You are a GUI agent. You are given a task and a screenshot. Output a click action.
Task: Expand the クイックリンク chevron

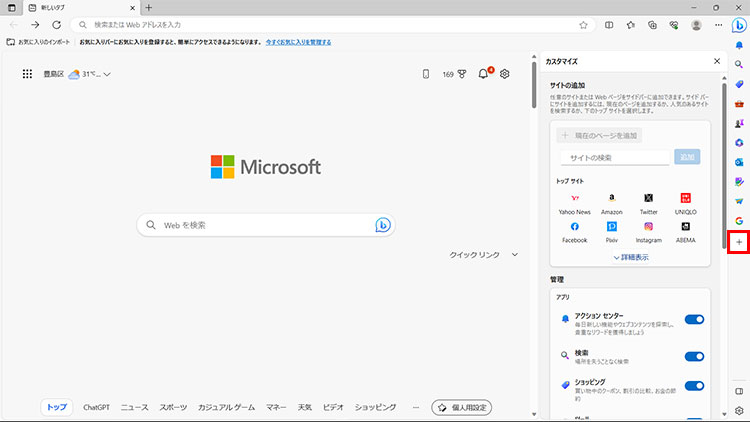click(x=515, y=255)
